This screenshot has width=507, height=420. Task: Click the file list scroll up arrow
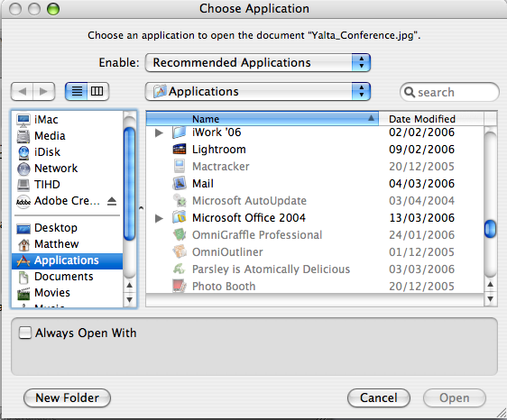(x=490, y=284)
